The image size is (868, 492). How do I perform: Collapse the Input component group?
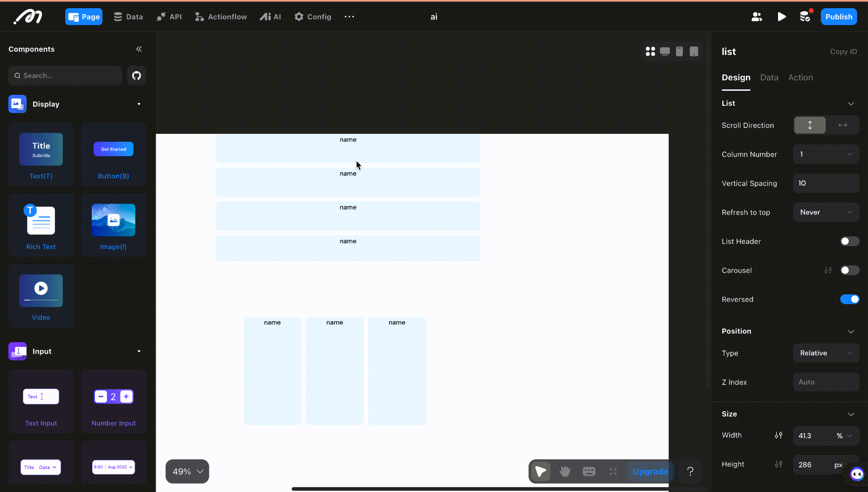click(139, 351)
